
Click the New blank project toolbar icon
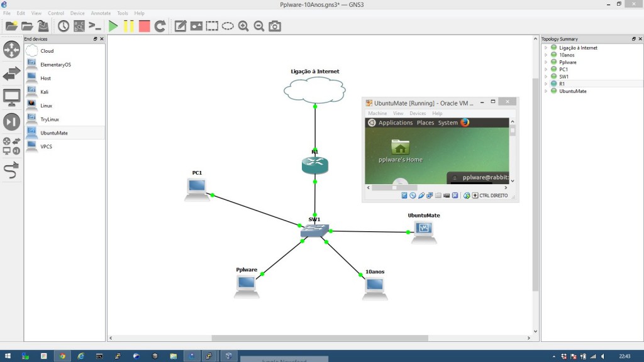(x=11, y=26)
